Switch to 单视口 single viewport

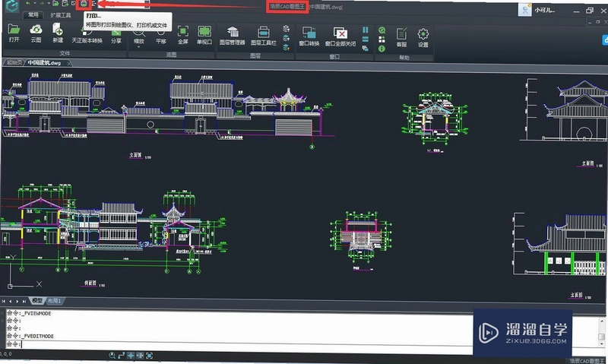204,34
